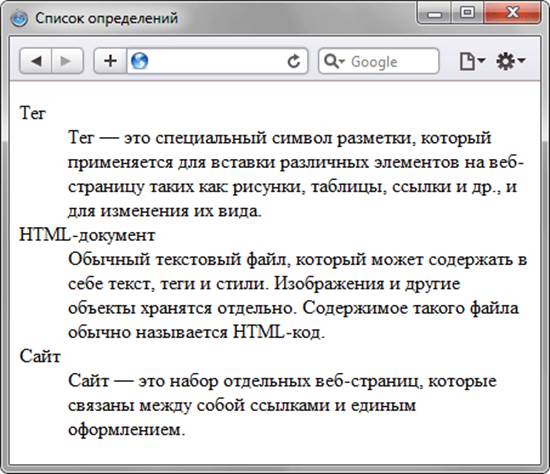Click line 'для изменения их вида.'
550x474 pixels.
point(165,211)
